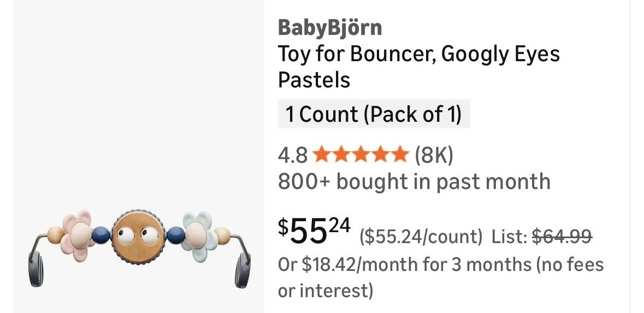This screenshot has height=313, width=644.
Task: Click the crossed-out $64.99 list price
Action: [x=562, y=237]
